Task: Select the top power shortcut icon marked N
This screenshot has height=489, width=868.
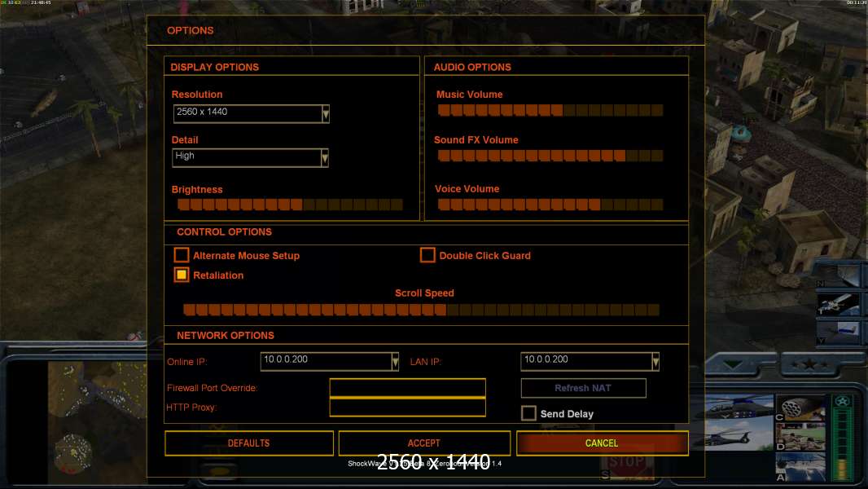Action: [838, 275]
